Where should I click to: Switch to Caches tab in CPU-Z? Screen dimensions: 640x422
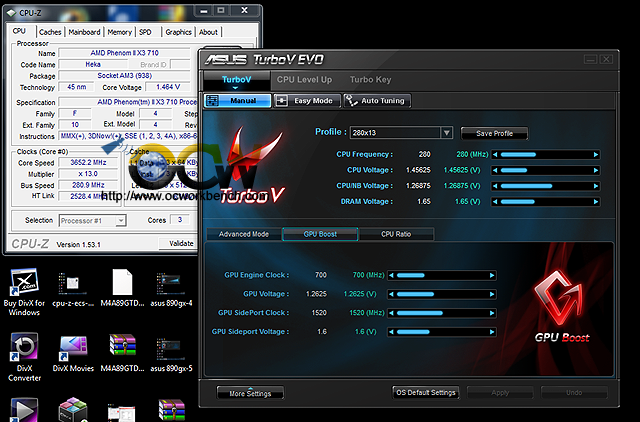click(50, 32)
